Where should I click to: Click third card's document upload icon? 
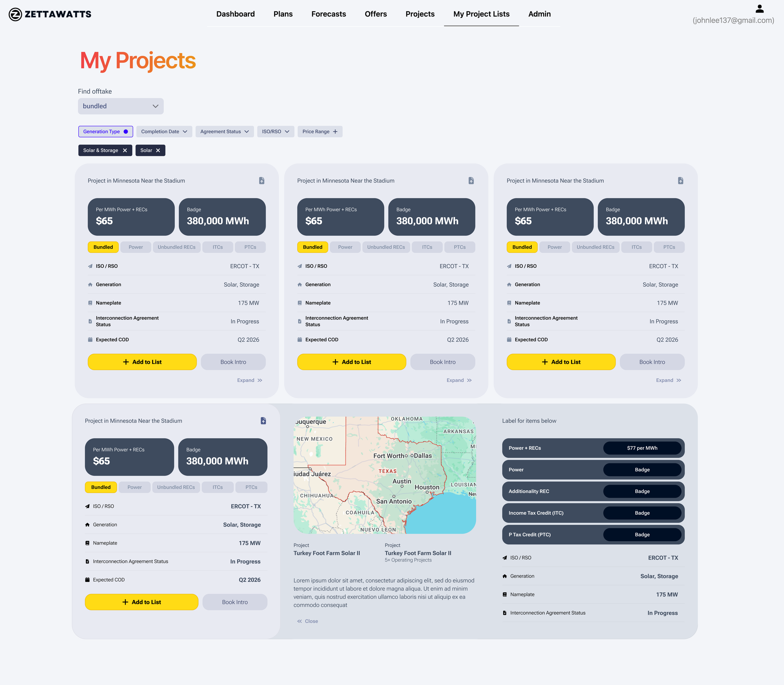point(681,180)
